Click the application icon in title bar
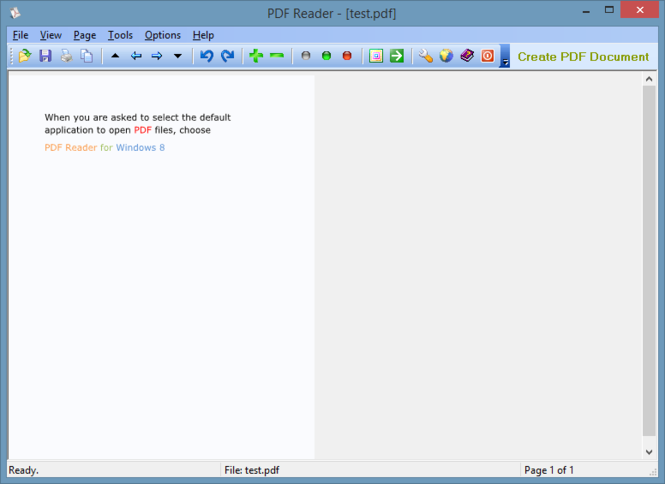The width and height of the screenshot is (665, 484). 15,13
